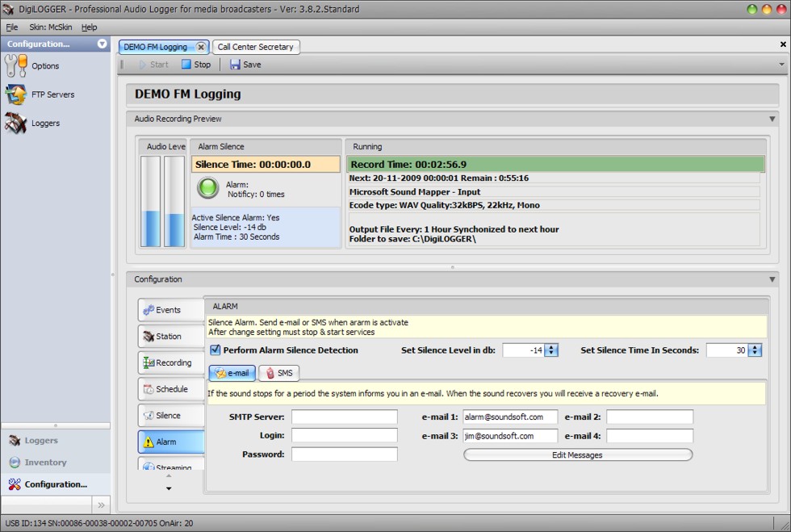Open the Skin: McSkin menu
Viewport: 791px width, 532px height.
tap(50, 27)
